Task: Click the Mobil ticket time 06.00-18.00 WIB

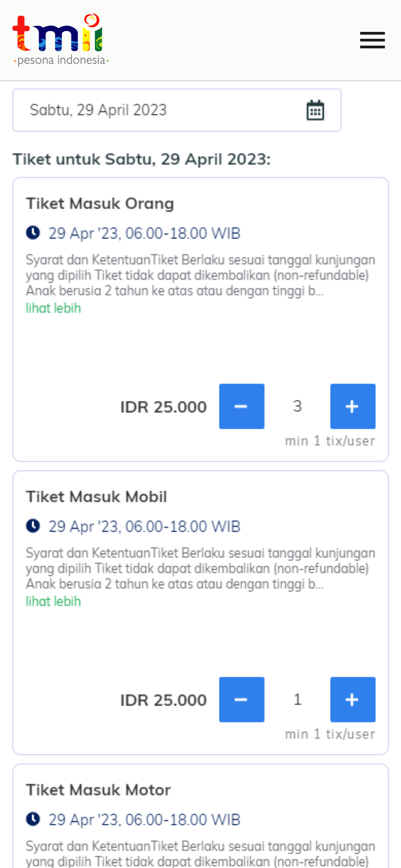Action: (x=144, y=526)
